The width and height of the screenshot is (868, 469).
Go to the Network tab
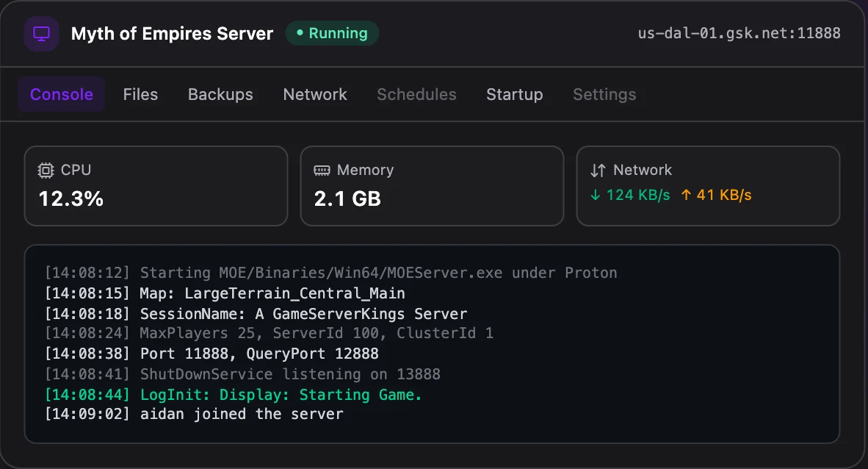click(315, 94)
